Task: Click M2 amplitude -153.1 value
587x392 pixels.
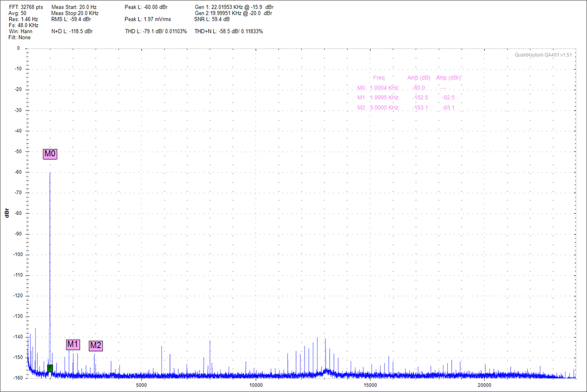Action: click(x=420, y=107)
